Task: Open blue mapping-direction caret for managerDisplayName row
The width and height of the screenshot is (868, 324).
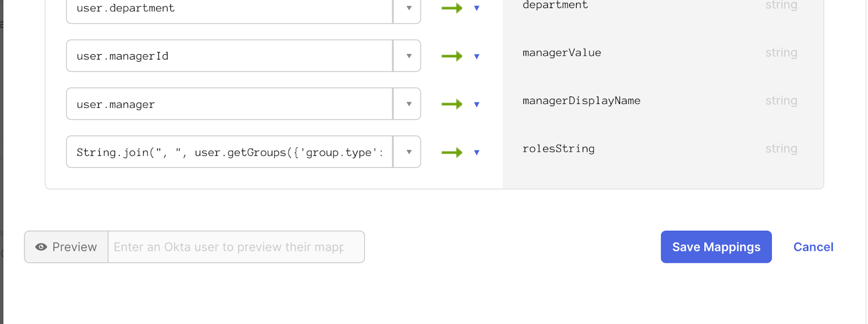Action: coord(477,105)
